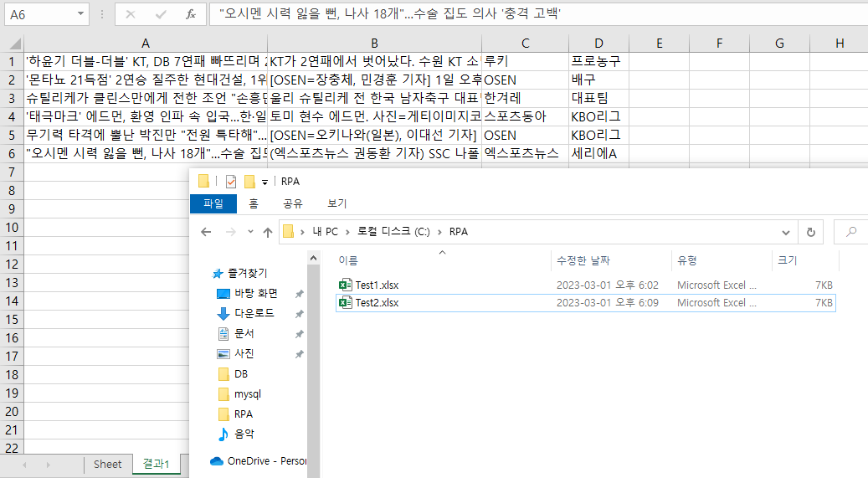
Task: Open the Customize Quick Access Toolbar dropdown
Action: [x=265, y=182]
